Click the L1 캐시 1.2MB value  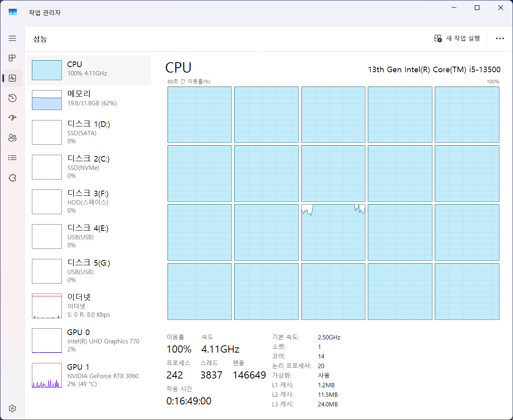[326, 385]
